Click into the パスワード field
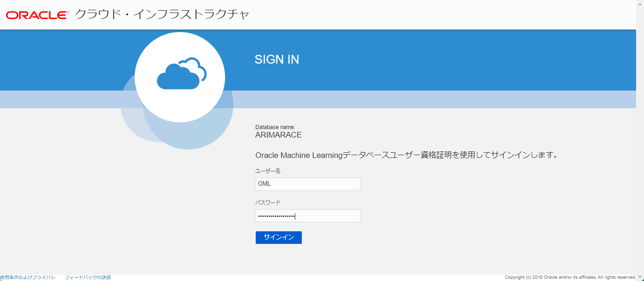 pos(308,216)
